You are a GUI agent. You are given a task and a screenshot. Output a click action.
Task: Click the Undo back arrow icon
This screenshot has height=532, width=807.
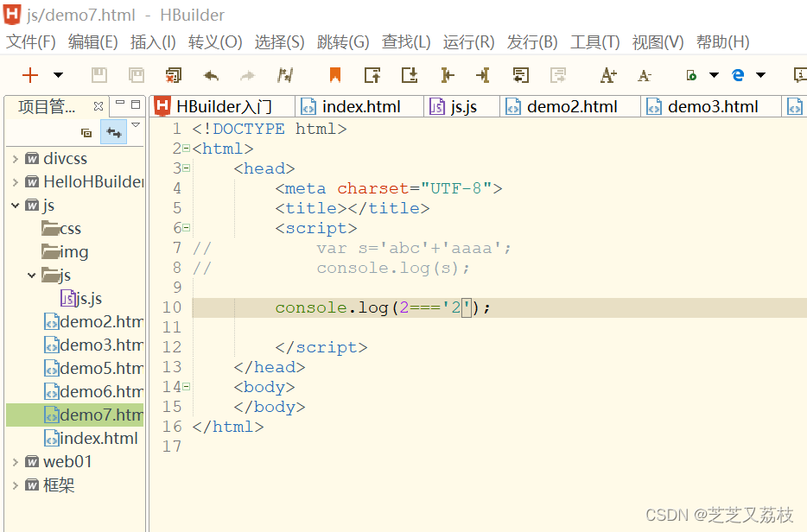[x=211, y=76]
